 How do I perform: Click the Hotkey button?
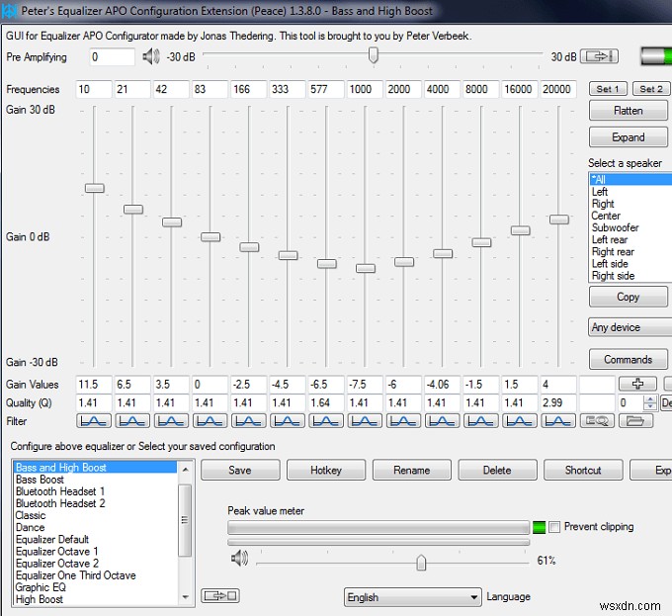click(325, 470)
